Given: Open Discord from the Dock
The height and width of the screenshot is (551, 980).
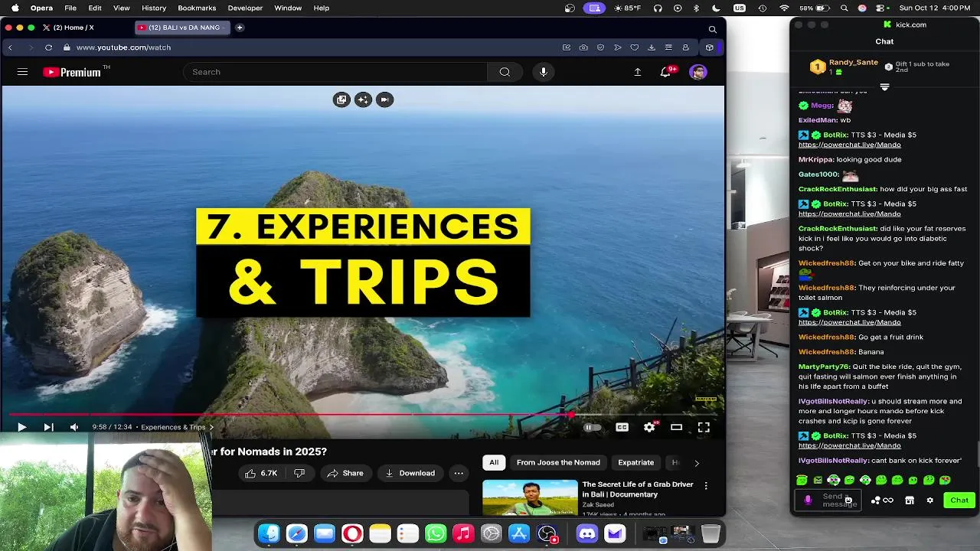Looking at the screenshot, I should 586,533.
